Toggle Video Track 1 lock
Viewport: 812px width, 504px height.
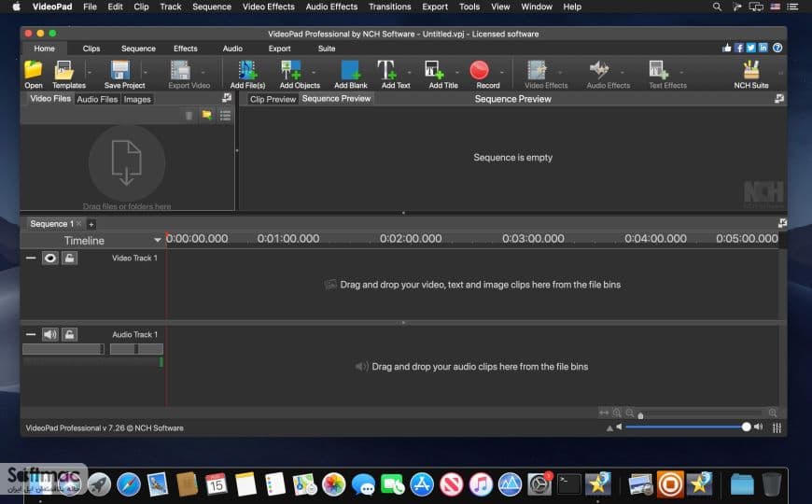[69, 258]
